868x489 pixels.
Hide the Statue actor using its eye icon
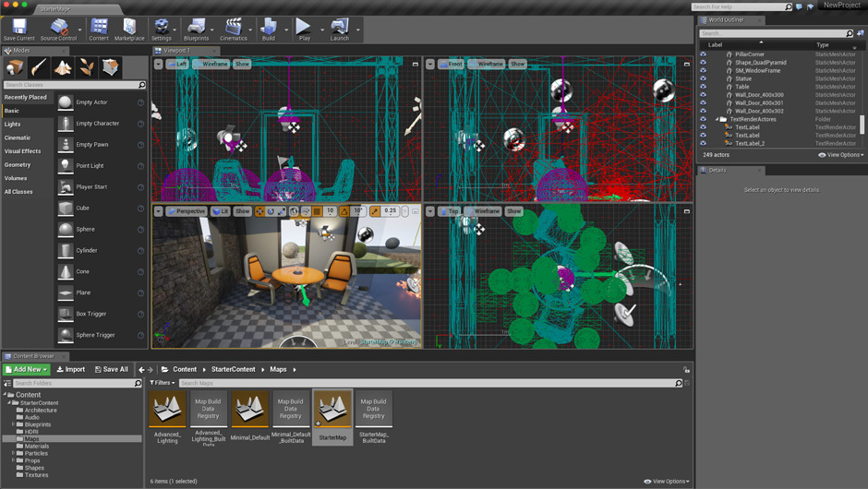pyautogui.click(x=703, y=78)
